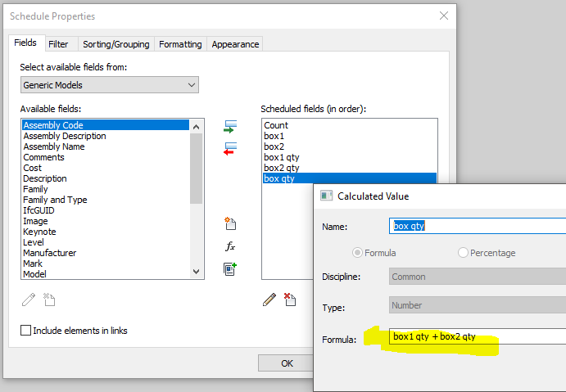Screen dimensions: 566x392
Task: Select Image in Available fields
Action: coord(106,221)
